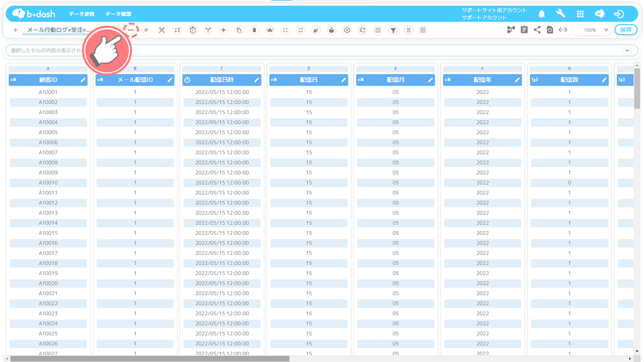
Task: Open the chat support face icon
Action: tap(599, 14)
